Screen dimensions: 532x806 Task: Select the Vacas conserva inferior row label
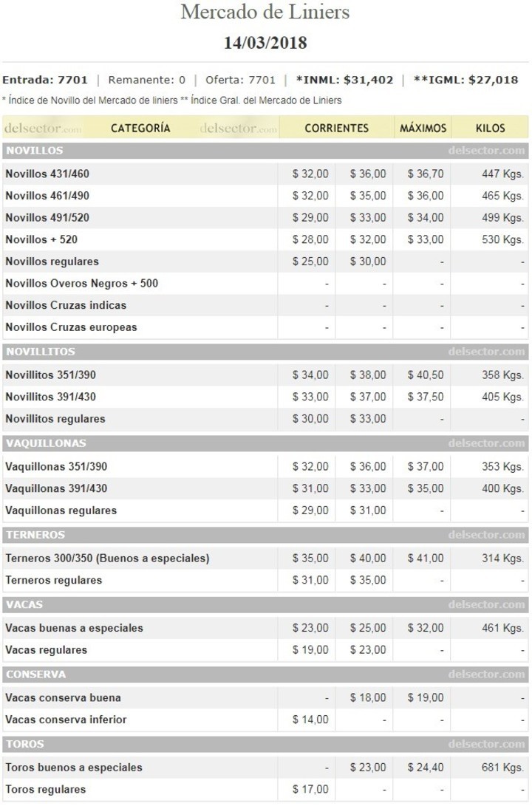tap(66, 720)
